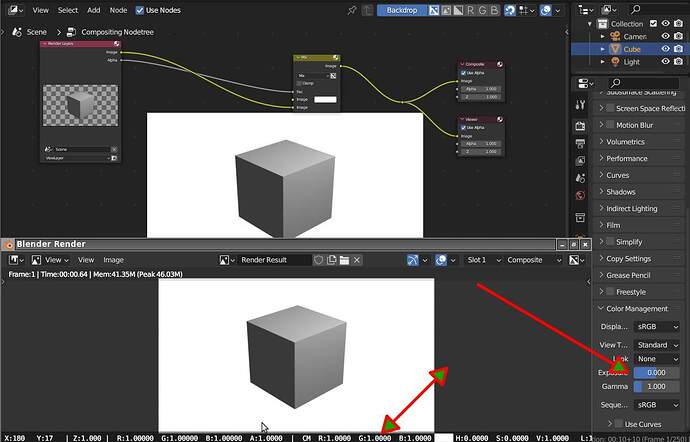Open the View dropdown beside image mode icon

coord(57,260)
